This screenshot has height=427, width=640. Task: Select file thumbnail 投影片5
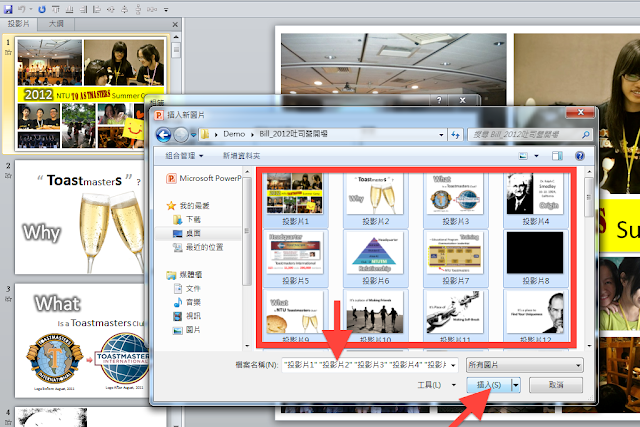point(296,258)
